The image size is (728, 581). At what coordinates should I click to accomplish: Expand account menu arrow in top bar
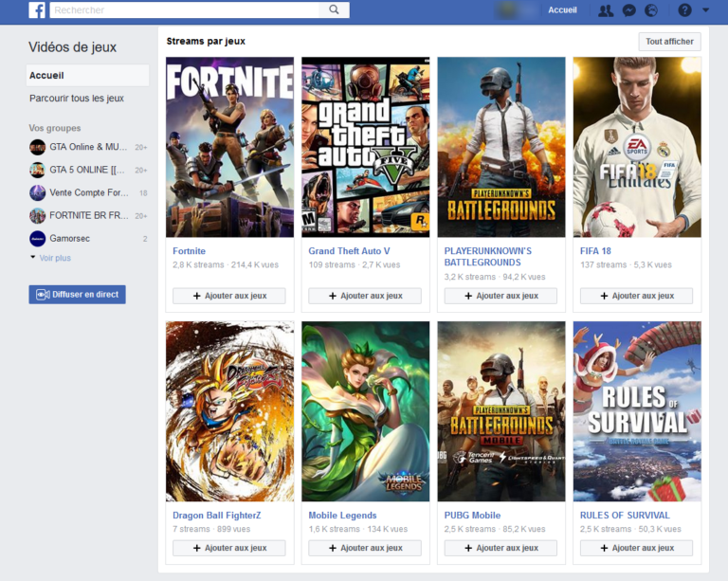[705, 9]
